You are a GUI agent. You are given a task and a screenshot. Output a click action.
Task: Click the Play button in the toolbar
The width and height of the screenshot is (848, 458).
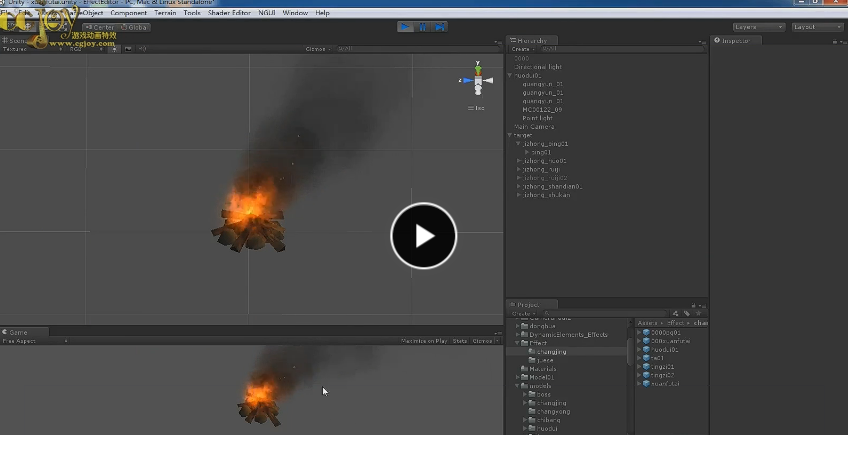pyautogui.click(x=405, y=26)
